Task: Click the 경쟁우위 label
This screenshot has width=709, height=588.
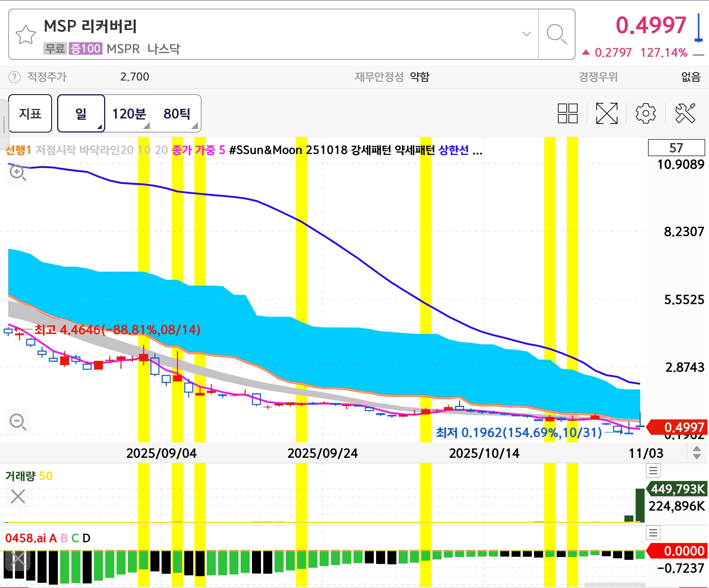Action: point(598,77)
